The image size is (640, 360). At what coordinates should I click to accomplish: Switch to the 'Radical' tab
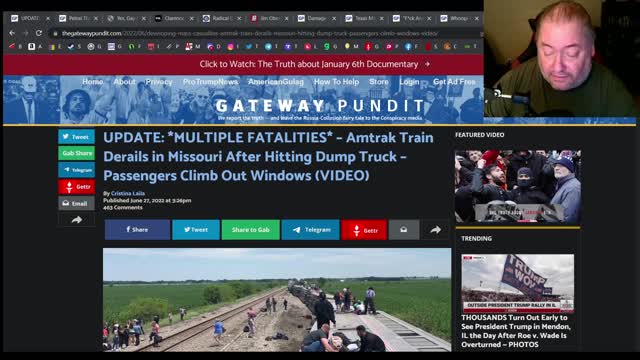tap(222, 18)
